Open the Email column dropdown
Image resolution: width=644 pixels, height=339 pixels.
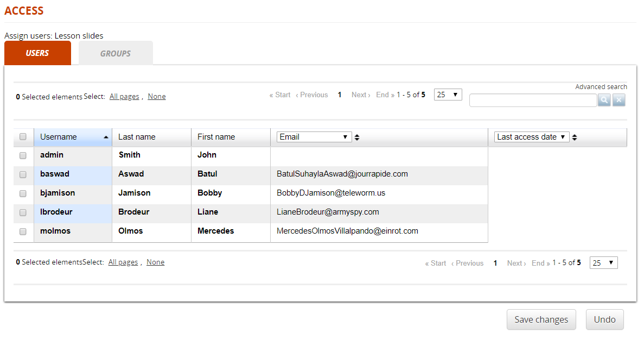(314, 137)
